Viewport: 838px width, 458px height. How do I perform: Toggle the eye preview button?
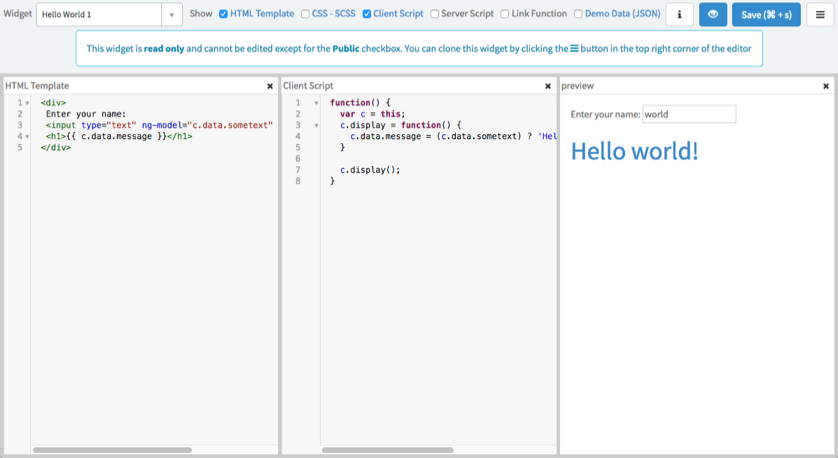click(712, 14)
